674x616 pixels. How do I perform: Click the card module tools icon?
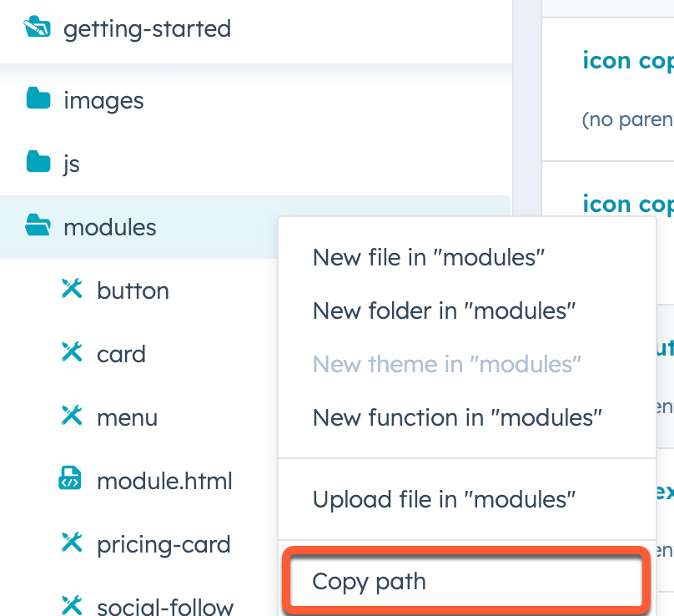(72, 352)
